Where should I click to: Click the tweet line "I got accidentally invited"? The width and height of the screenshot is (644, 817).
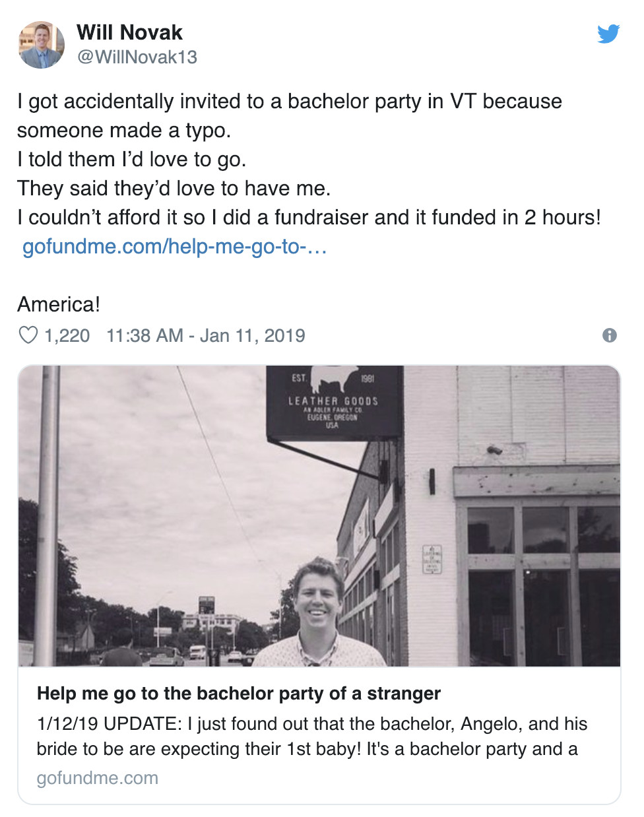(x=289, y=102)
